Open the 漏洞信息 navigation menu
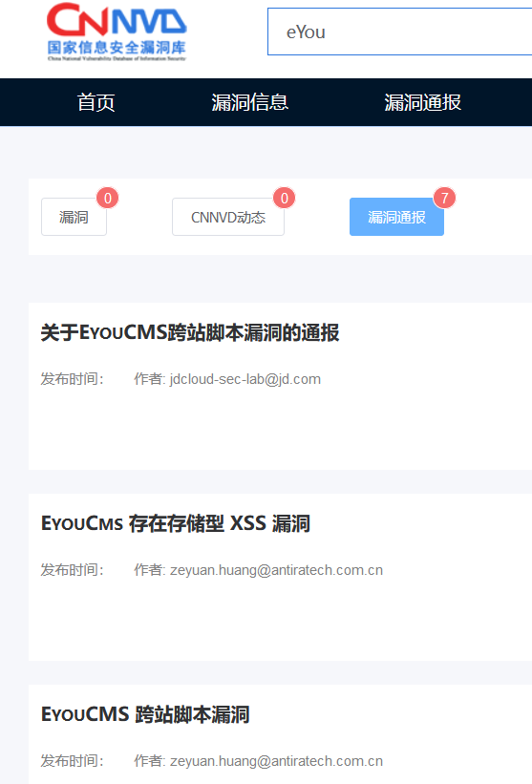 point(249,102)
